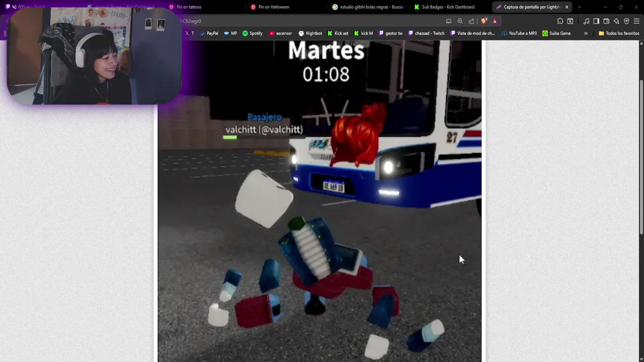Open the browser hamburger menu
This screenshot has height=362, width=644.
636,21
